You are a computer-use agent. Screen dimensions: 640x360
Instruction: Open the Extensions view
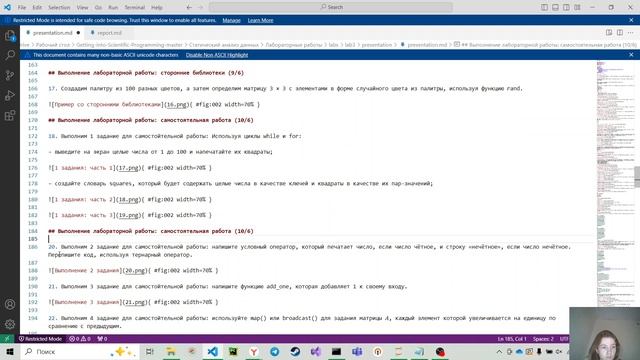(10, 116)
